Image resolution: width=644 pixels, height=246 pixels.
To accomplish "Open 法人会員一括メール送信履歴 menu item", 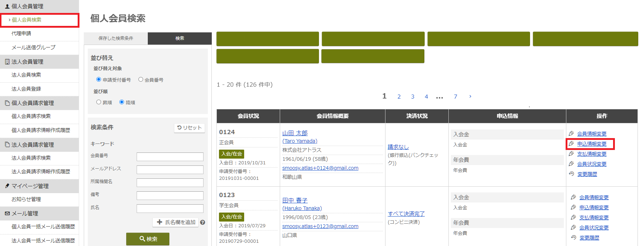I will tap(43, 241).
